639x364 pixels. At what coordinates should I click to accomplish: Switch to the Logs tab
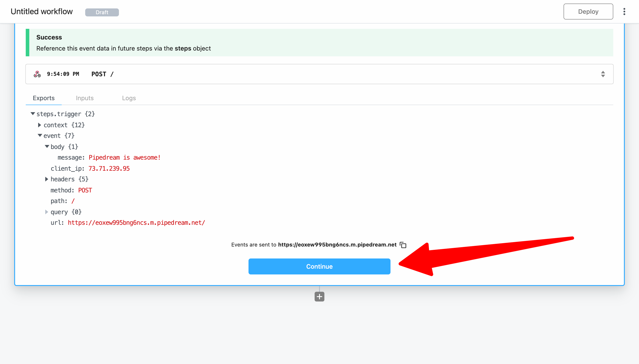129,98
